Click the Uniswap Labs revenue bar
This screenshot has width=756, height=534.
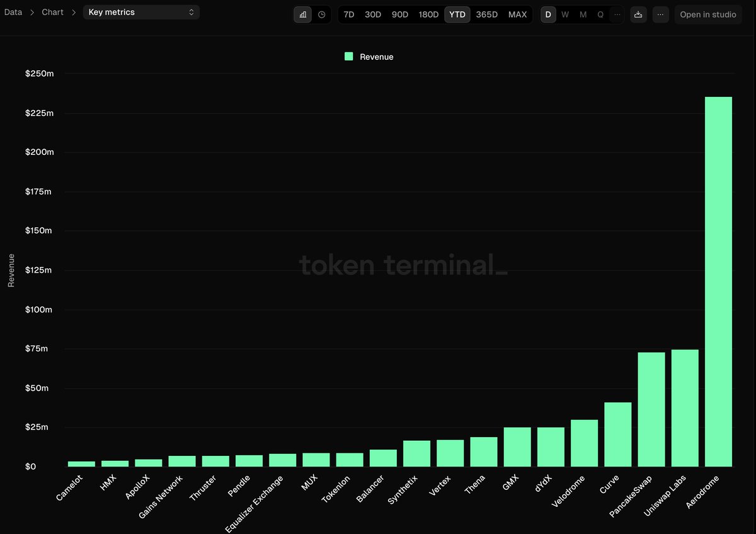click(685, 408)
